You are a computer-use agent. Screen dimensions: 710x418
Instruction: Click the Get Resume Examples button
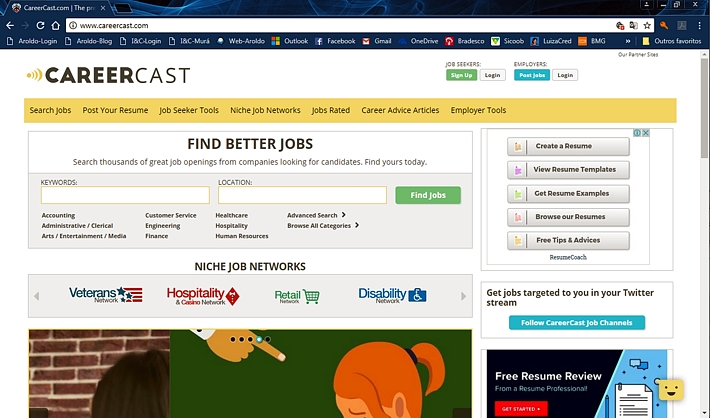coord(568,193)
